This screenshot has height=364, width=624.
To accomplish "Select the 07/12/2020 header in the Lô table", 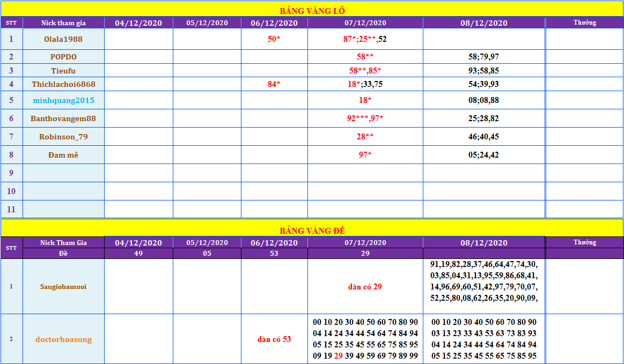I will pos(365,23).
